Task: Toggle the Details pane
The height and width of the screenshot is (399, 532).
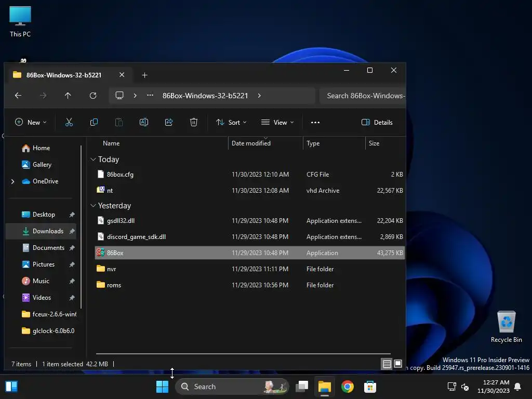Action: pos(377,123)
